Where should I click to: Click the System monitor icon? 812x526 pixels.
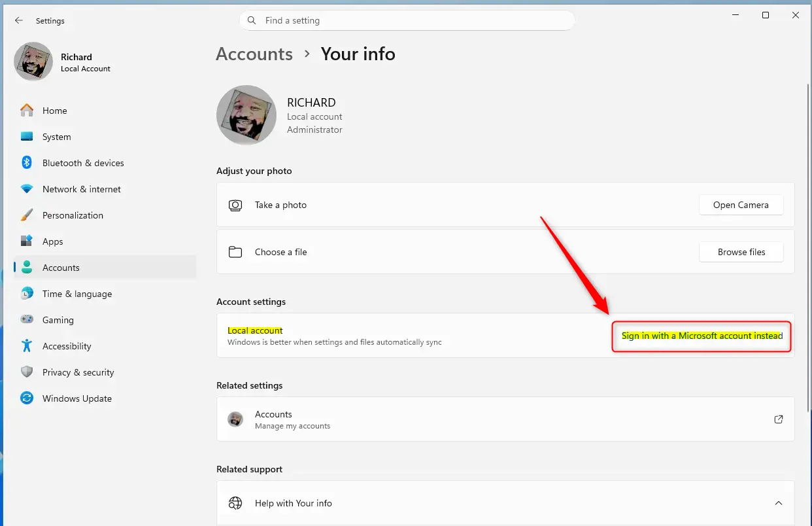coord(27,137)
